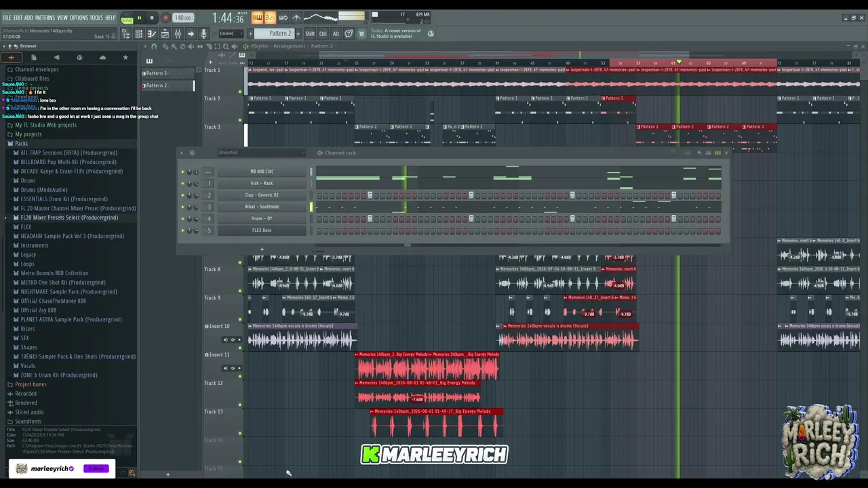Screen dimensions: 868x488
Task: Open the HEADAHH Sample Pack Vol 3 folder
Action: click(72, 236)
